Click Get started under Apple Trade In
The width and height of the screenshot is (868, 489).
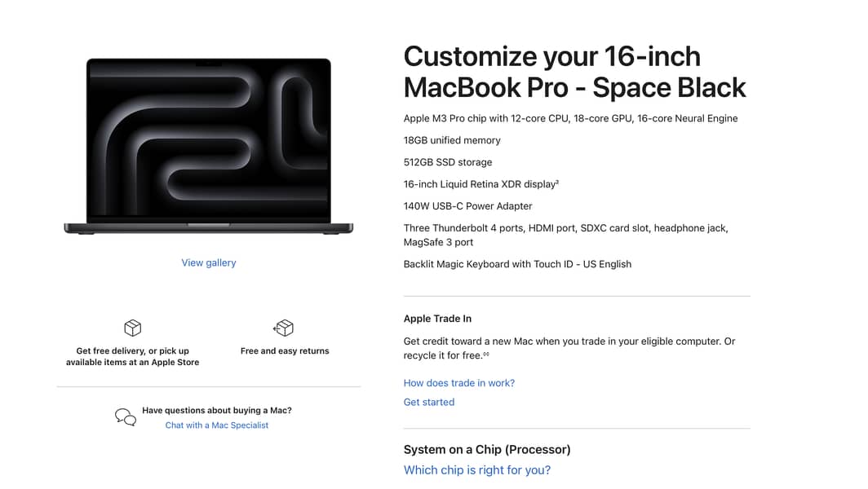tap(428, 402)
